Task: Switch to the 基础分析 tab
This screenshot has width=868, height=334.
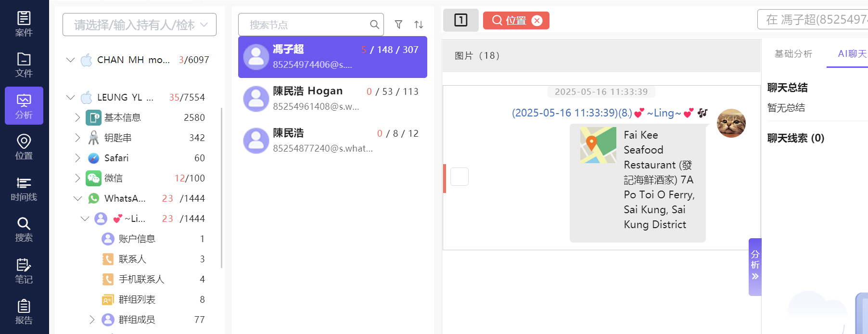Action: (793, 54)
